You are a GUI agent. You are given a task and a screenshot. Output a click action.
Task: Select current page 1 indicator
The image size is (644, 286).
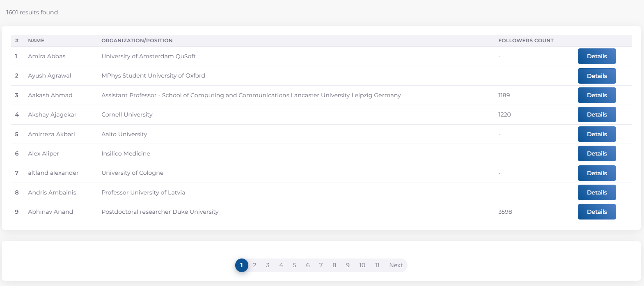(241, 265)
